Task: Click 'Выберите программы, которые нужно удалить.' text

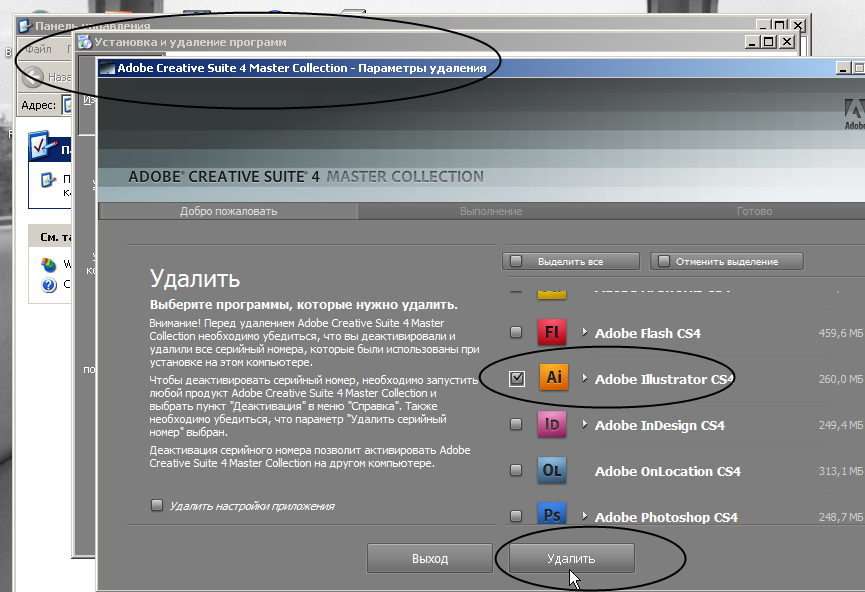Action: [x=303, y=305]
